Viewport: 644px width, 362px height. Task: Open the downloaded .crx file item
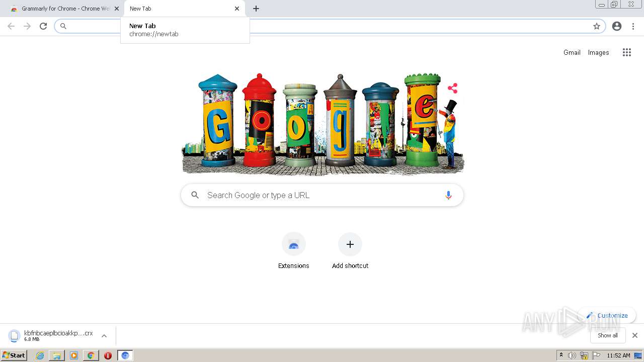51,336
